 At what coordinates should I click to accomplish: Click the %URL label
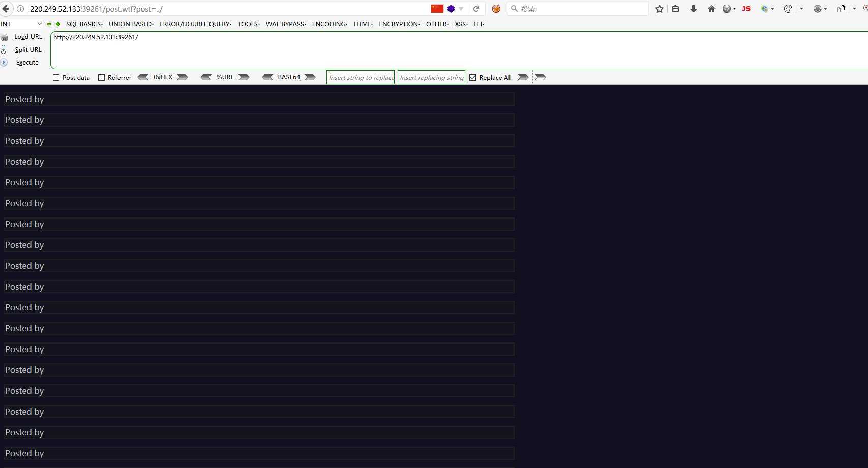click(x=225, y=77)
